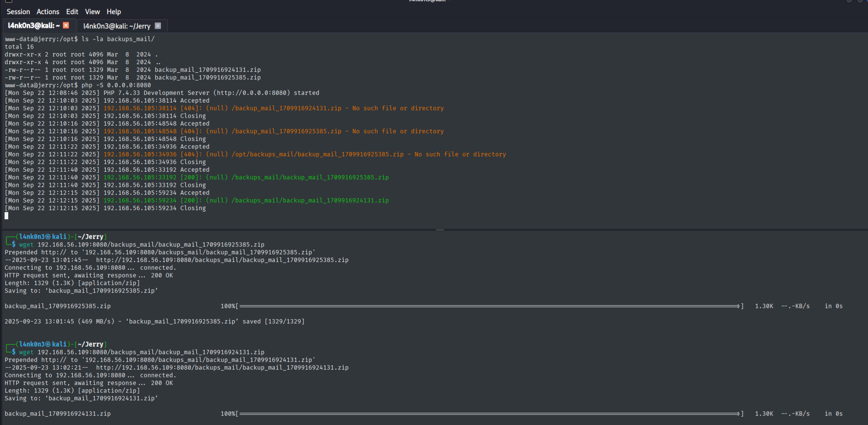The image size is (868, 425).
Task: Open the Edit menu
Action: click(x=72, y=12)
